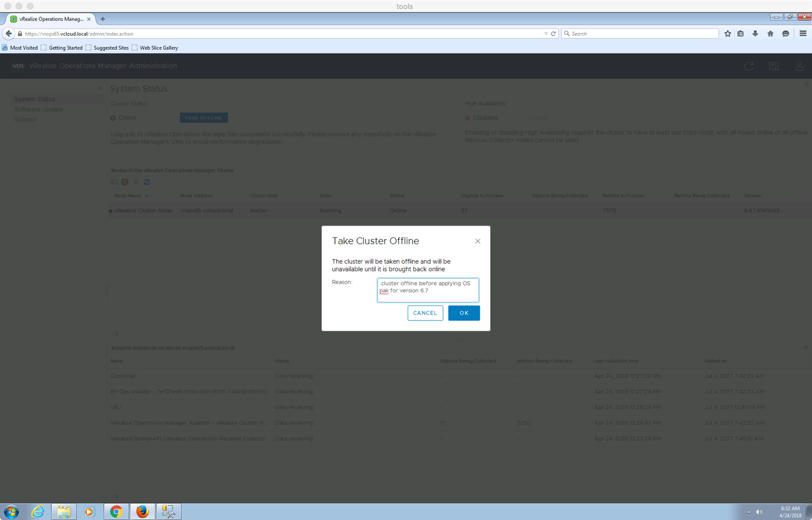Select Support in the sidebar
The width and height of the screenshot is (812, 520).
click(x=26, y=119)
